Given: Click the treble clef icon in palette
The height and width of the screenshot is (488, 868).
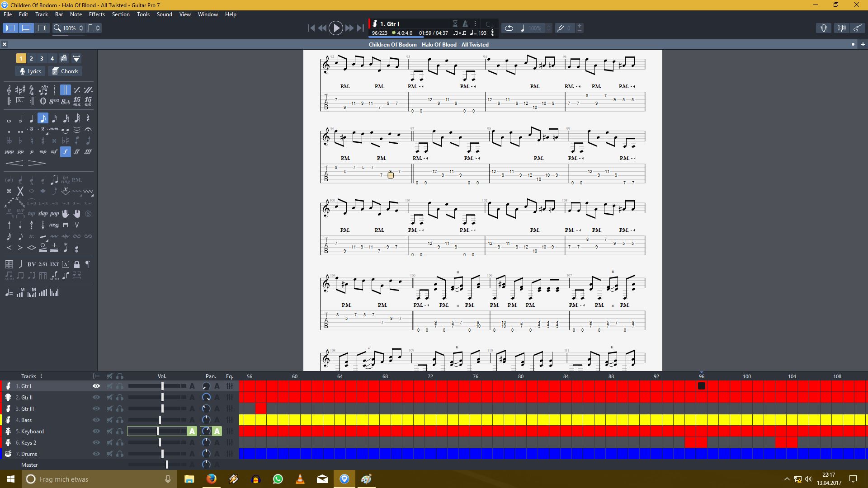Looking at the screenshot, I should click(x=9, y=90).
